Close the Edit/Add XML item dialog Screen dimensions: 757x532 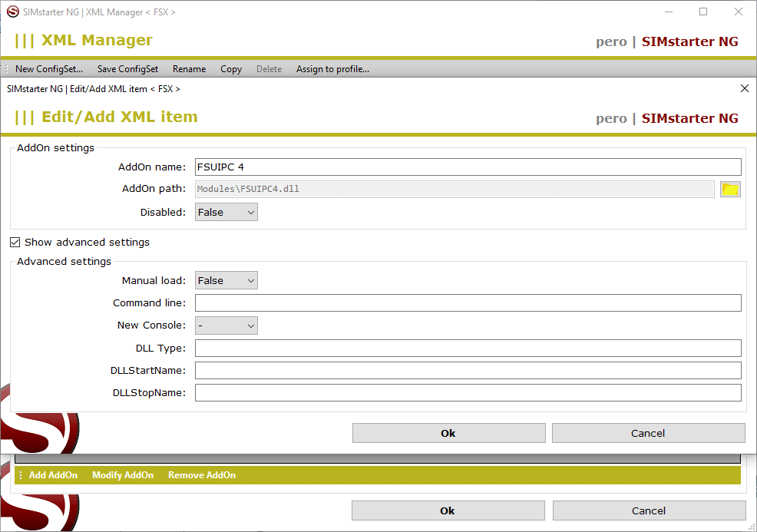point(744,88)
